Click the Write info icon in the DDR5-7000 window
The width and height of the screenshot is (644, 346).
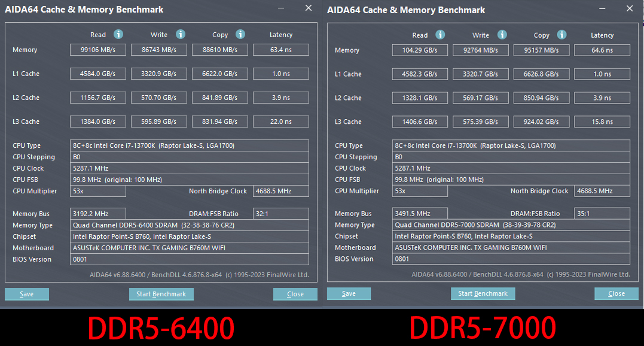(502, 35)
